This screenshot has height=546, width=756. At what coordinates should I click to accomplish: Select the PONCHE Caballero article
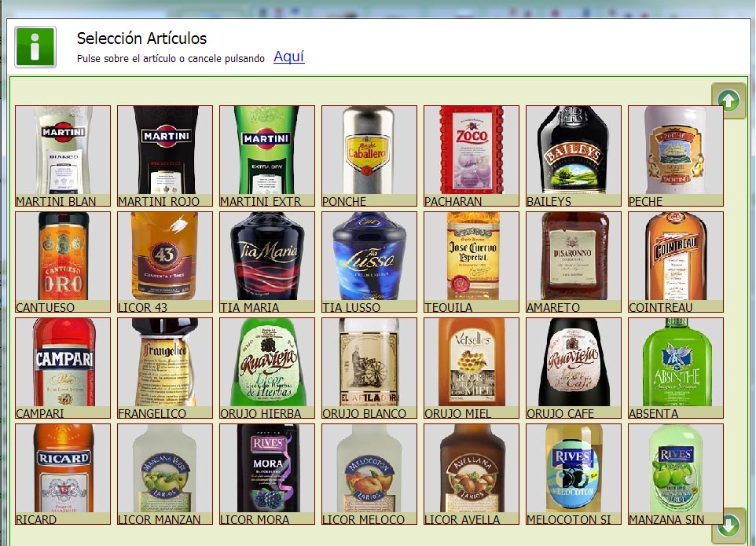tap(369, 156)
